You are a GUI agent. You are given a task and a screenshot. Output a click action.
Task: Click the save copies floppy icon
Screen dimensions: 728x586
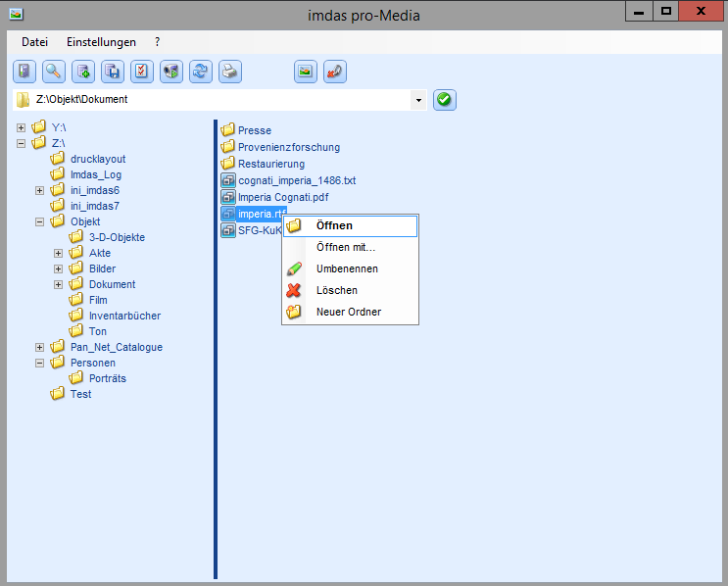113,72
